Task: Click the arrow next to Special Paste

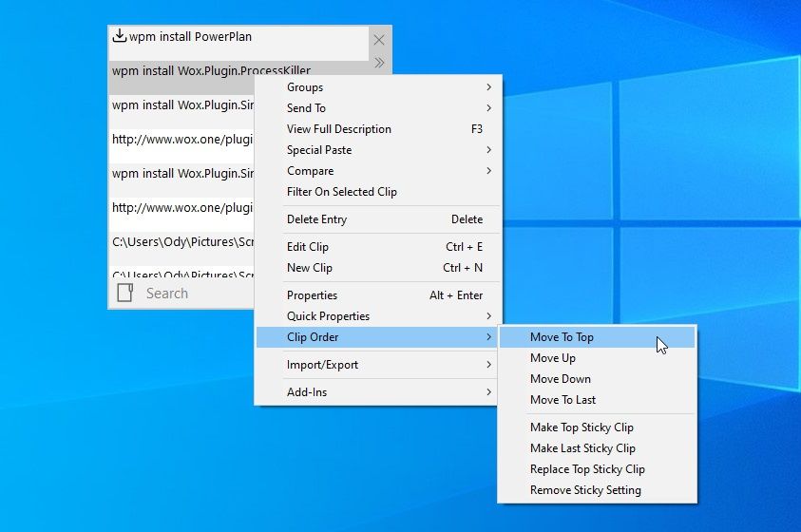Action: point(489,150)
